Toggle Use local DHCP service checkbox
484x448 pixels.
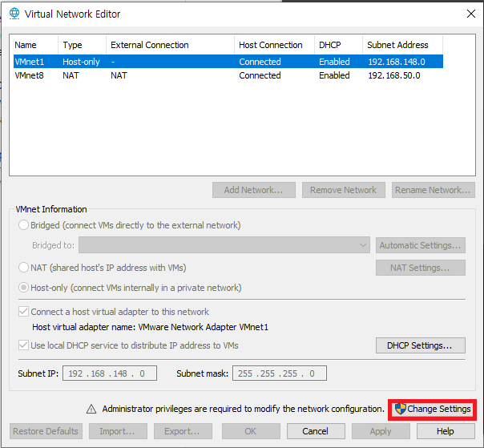[x=23, y=345]
